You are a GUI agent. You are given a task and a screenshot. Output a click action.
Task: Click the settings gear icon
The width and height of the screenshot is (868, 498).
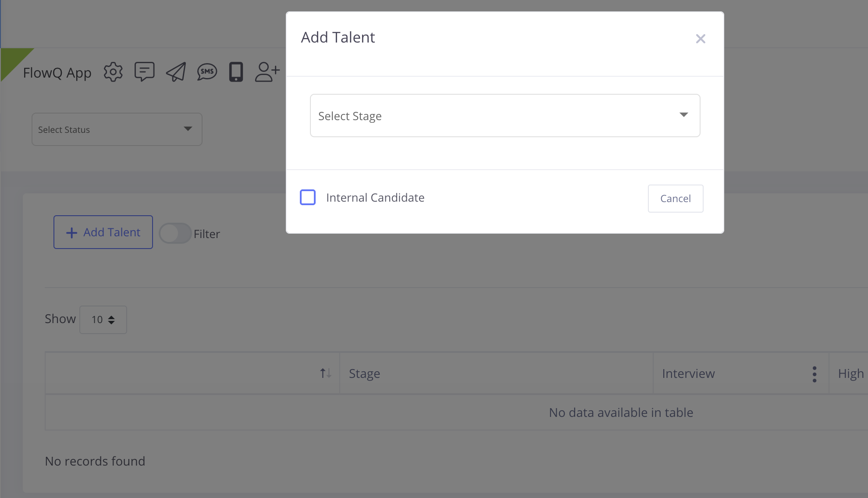tap(113, 72)
